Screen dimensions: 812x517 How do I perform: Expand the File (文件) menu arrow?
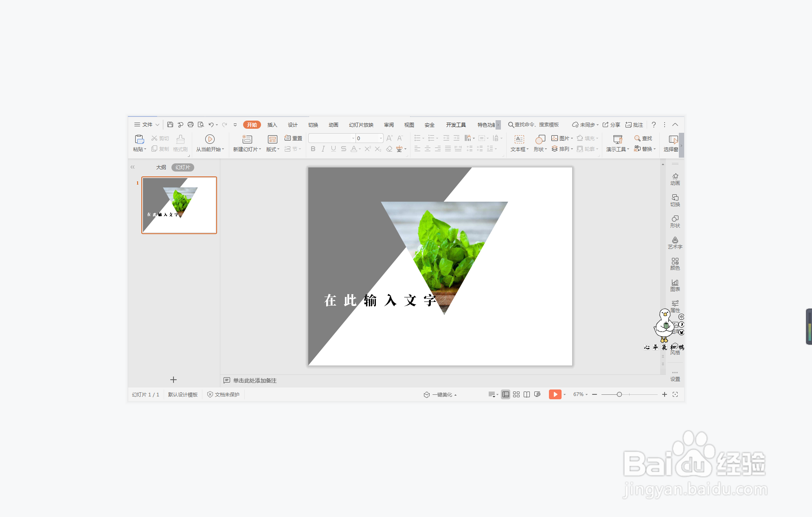coord(157,125)
